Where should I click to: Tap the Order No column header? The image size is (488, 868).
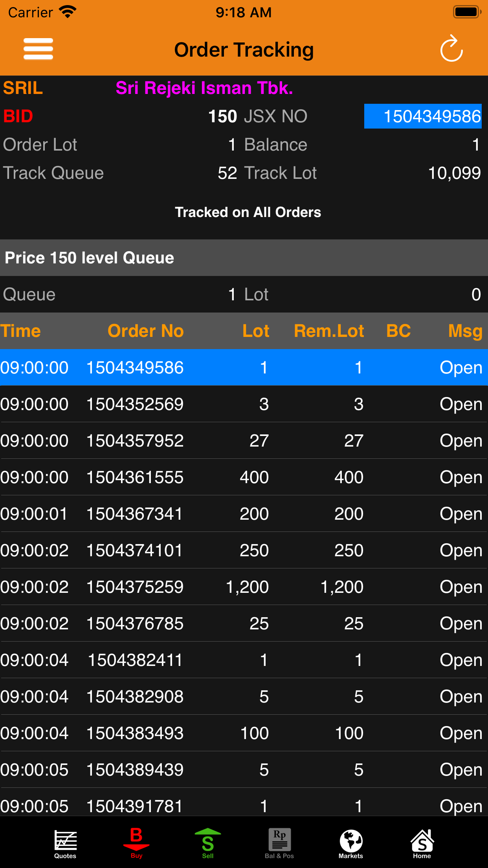pyautogui.click(x=146, y=331)
